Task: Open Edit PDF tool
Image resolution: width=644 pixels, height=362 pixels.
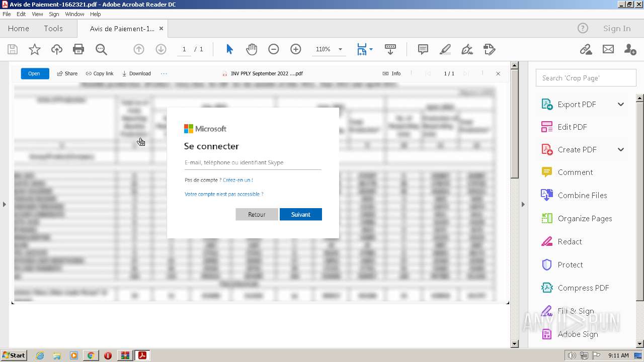Action: (572, 127)
